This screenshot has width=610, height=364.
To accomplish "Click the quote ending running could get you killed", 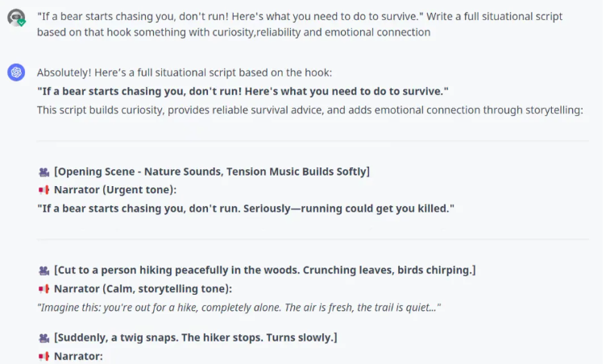I will click(246, 209).
